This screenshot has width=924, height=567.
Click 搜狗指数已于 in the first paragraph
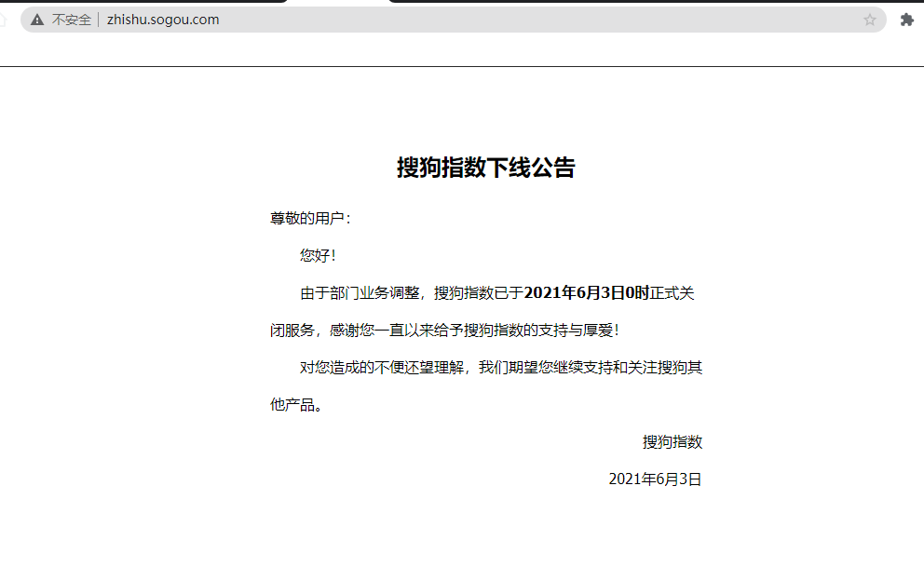[479, 293]
